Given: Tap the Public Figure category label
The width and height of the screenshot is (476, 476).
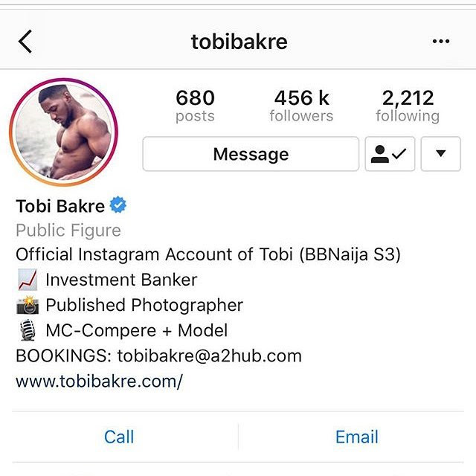Looking at the screenshot, I should 68,230.
